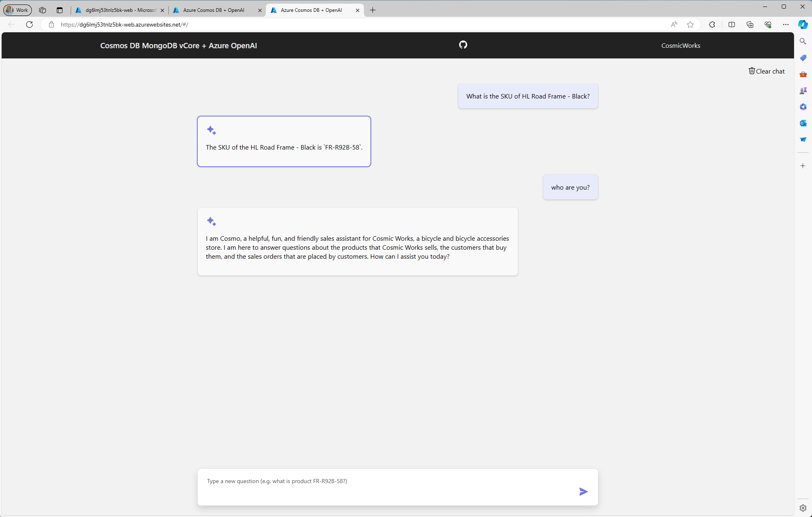Image resolution: width=812 pixels, height=517 pixels.
Task: Toggle Read aloud icon in address bar
Action: click(x=674, y=25)
